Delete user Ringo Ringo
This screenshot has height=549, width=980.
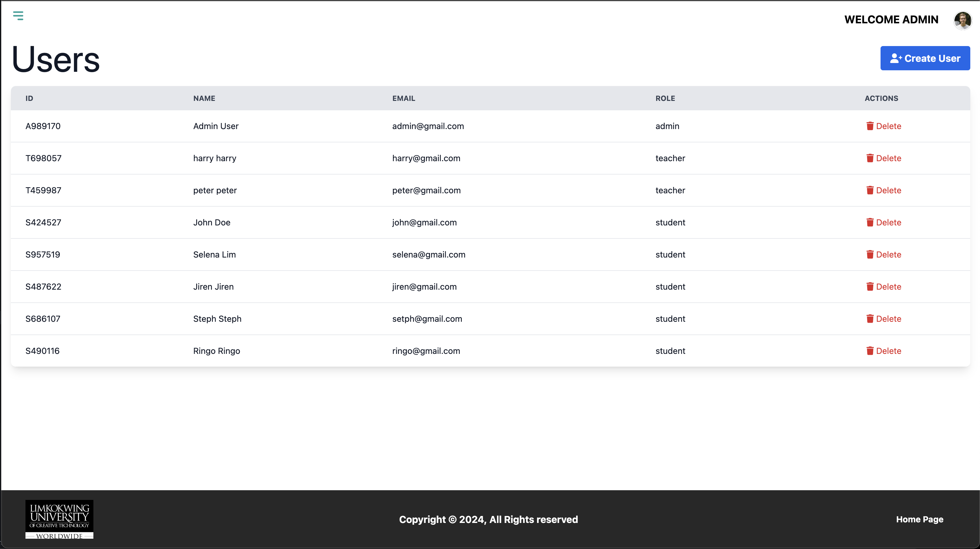click(x=883, y=351)
